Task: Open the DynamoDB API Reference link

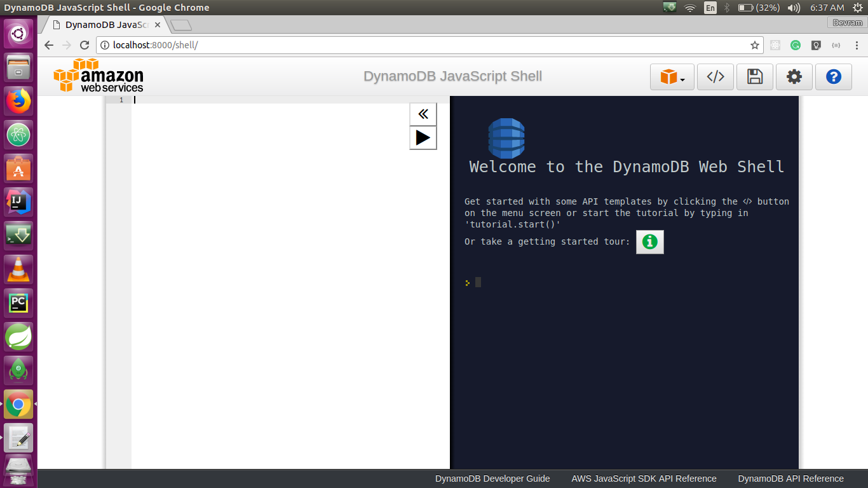Action: tap(790, 478)
